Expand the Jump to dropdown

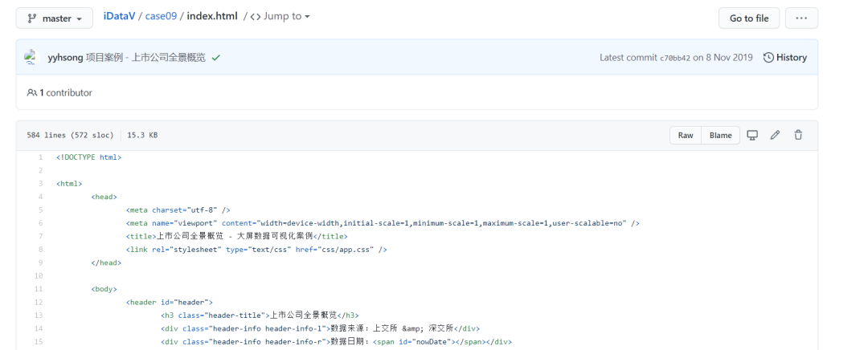(280, 16)
